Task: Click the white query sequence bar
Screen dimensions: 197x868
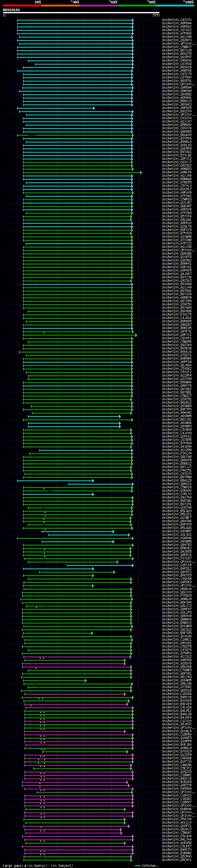Action: (x=81, y=12)
